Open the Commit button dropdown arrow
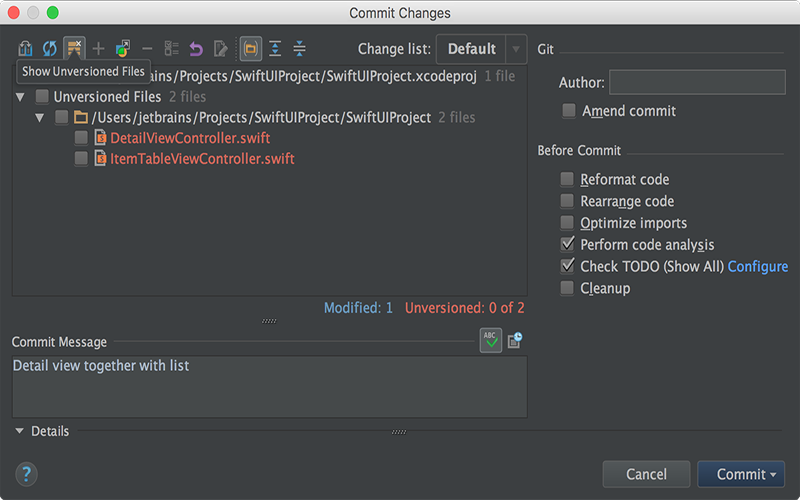This screenshot has height=500, width=800. pyautogui.click(x=773, y=474)
